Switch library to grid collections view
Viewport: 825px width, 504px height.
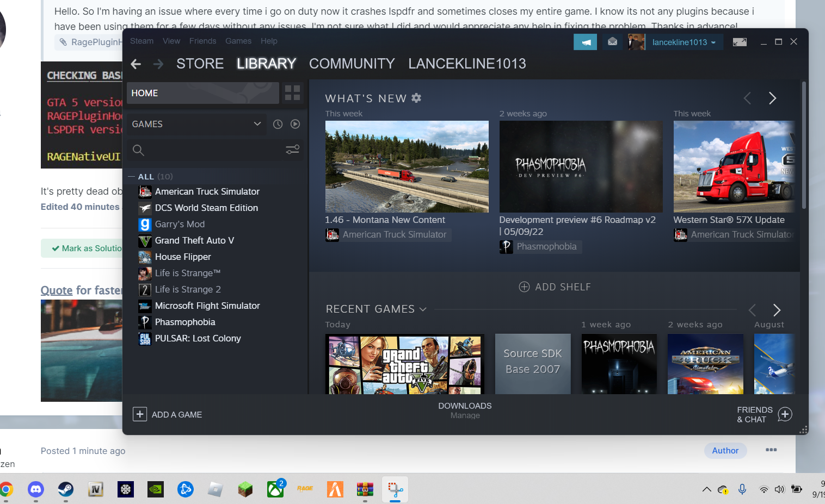pyautogui.click(x=292, y=93)
